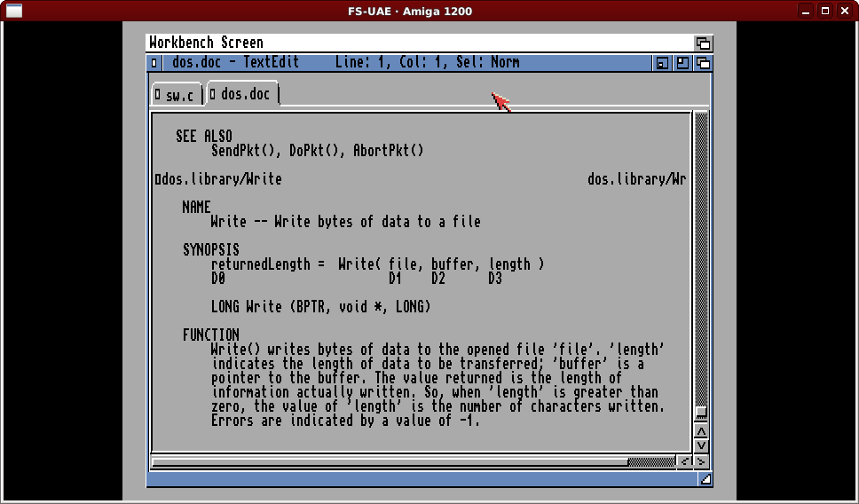859x504 pixels.
Task: Click the horizontal scrollbar left arrow
Action: pos(684,461)
